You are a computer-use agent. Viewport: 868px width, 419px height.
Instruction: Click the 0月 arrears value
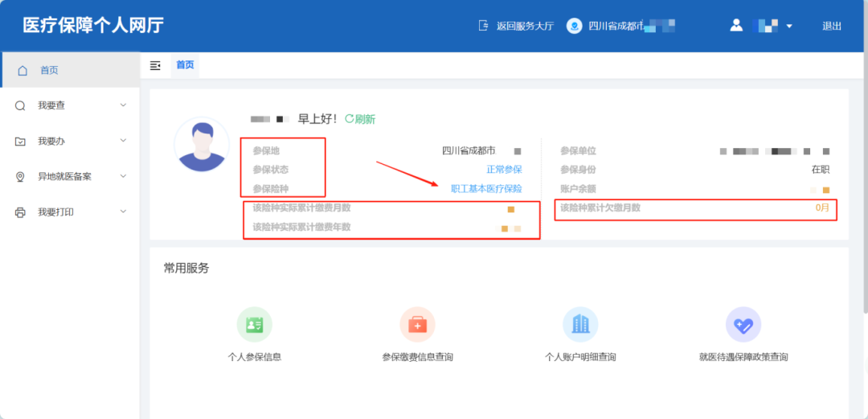[822, 208]
